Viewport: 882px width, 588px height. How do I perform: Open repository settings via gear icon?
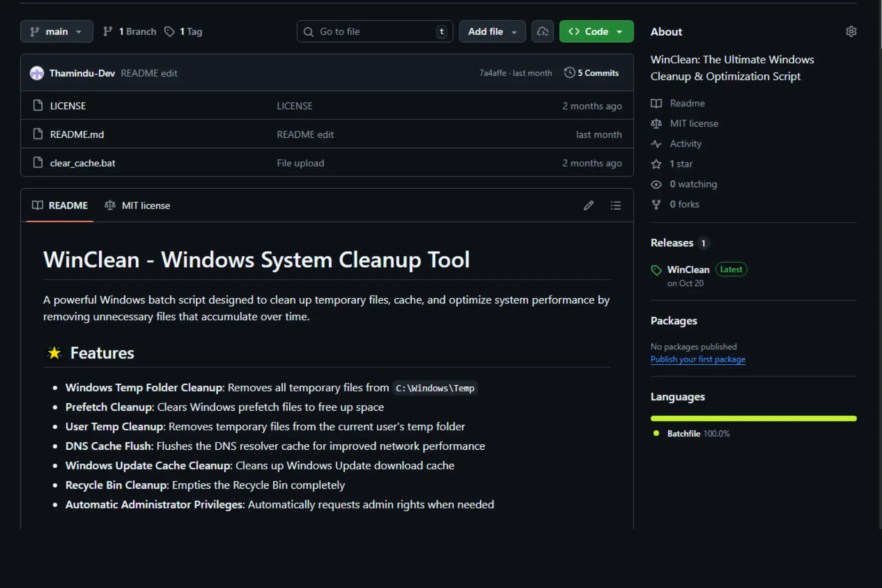[x=851, y=31]
